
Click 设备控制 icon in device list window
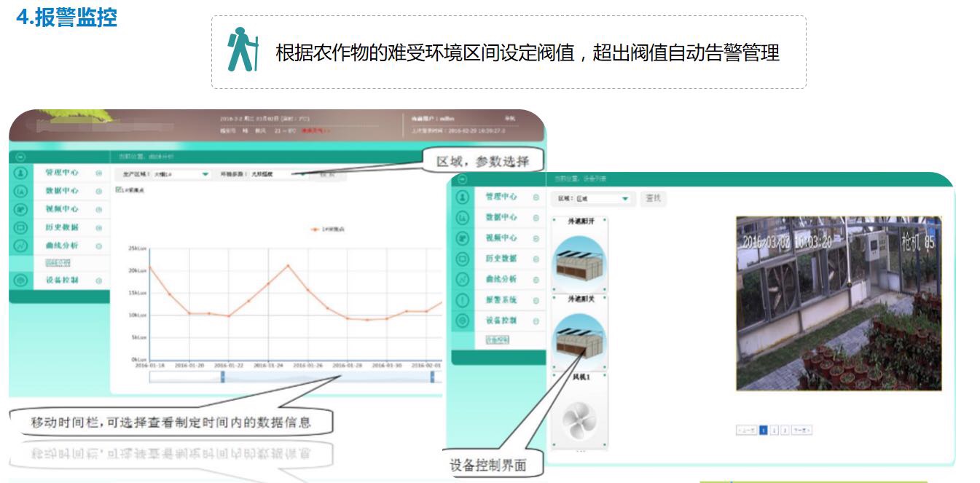click(462, 320)
